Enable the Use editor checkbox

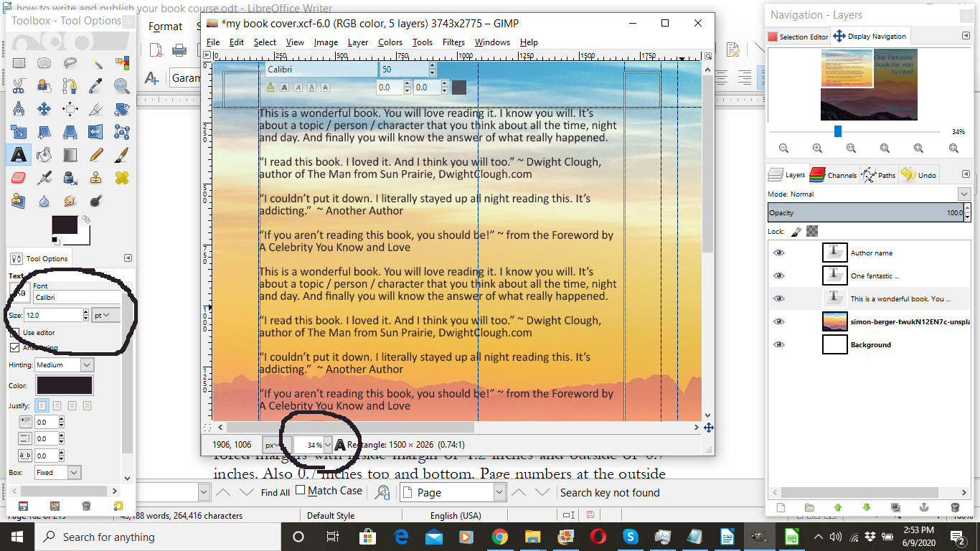[14, 333]
